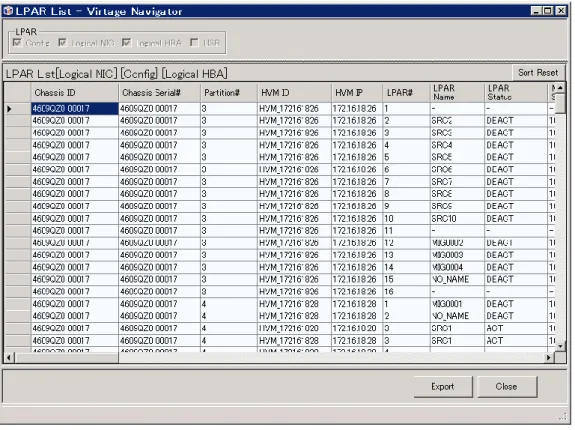The height and width of the screenshot is (430, 575).
Task: Click the horizontal scrollbar left arrow
Action: 10,357
